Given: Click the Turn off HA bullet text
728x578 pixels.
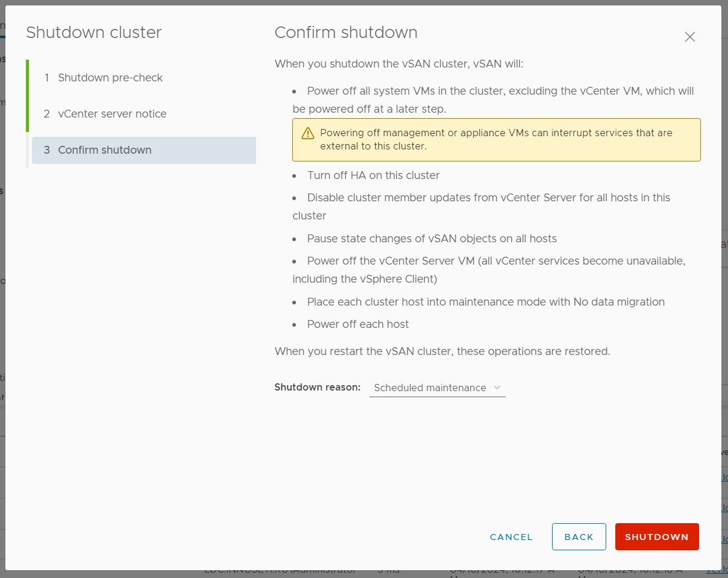Looking at the screenshot, I should (373, 175).
